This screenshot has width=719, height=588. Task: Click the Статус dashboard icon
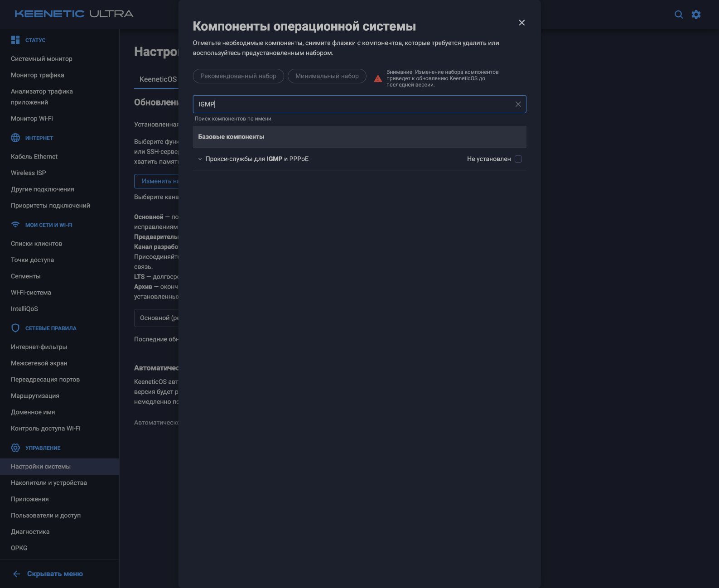click(15, 40)
